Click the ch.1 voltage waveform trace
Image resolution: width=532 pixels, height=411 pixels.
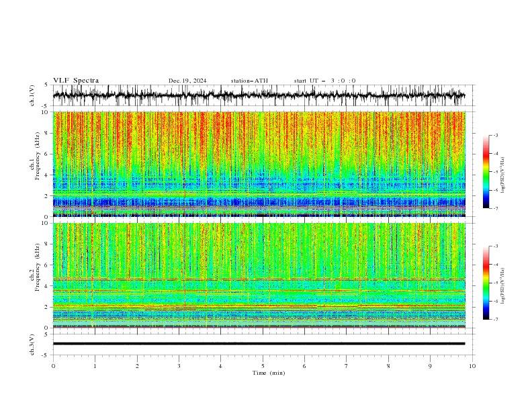pos(259,95)
